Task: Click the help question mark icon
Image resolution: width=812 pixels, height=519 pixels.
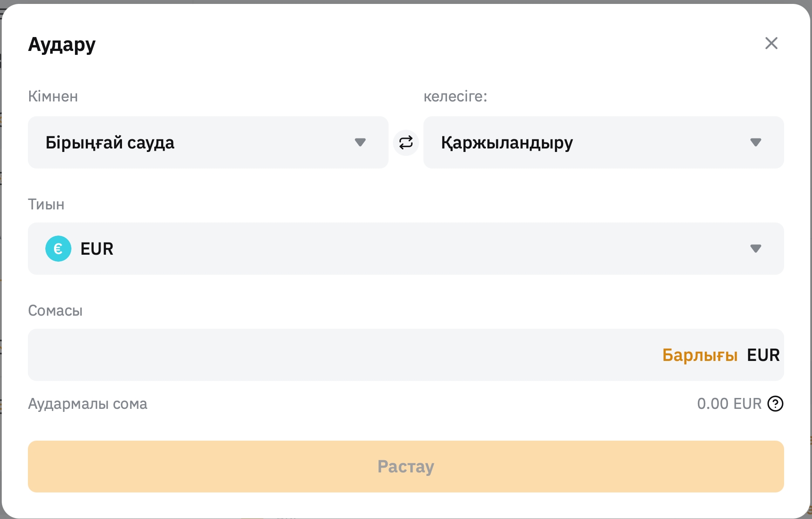Action: click(x=775, y=404)
